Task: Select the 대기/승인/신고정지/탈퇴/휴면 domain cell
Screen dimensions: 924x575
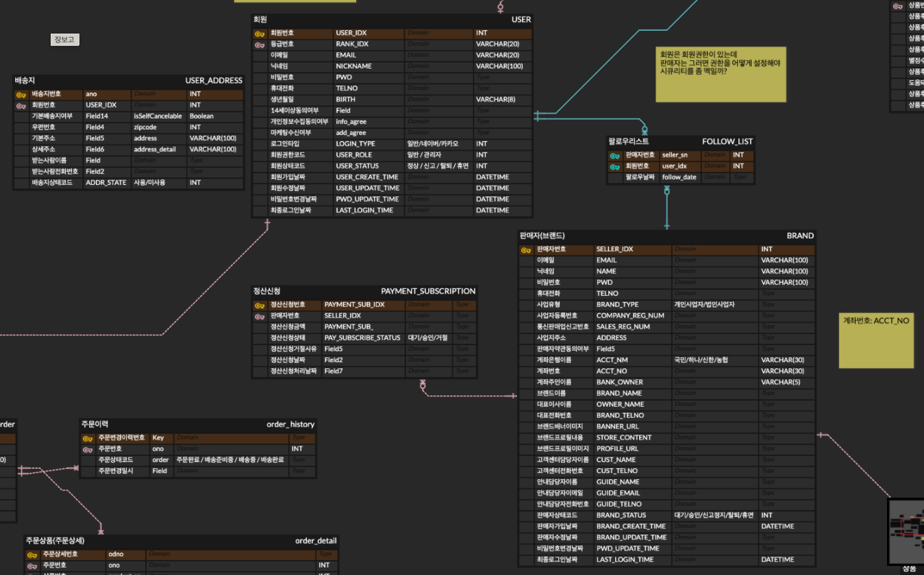Action: [x=714, y=515]
